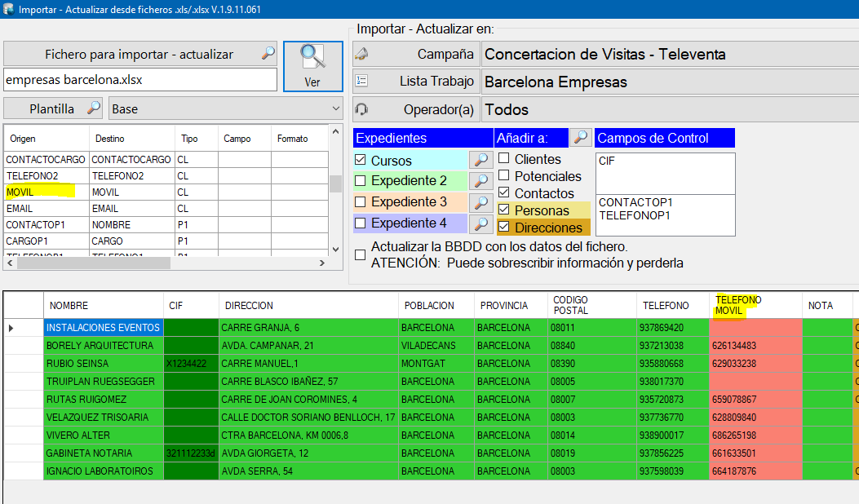Uncheck the Direcciones checkbox
Viewport: 859px width, 504px height.
504,227
